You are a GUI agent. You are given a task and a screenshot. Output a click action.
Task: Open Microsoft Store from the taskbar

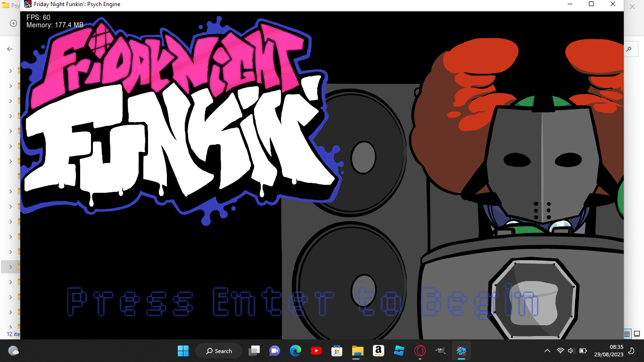click(337, 351)
